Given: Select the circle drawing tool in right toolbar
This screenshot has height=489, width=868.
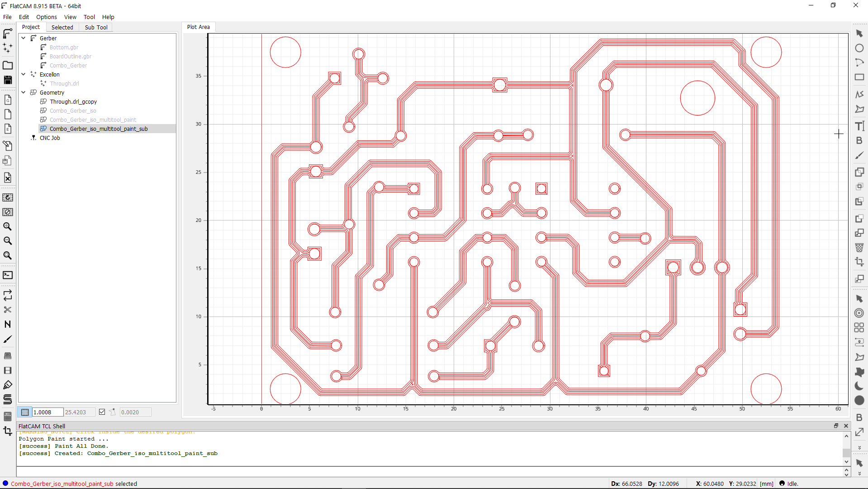Looking at the screenshot, I should (x=859, y=48).
